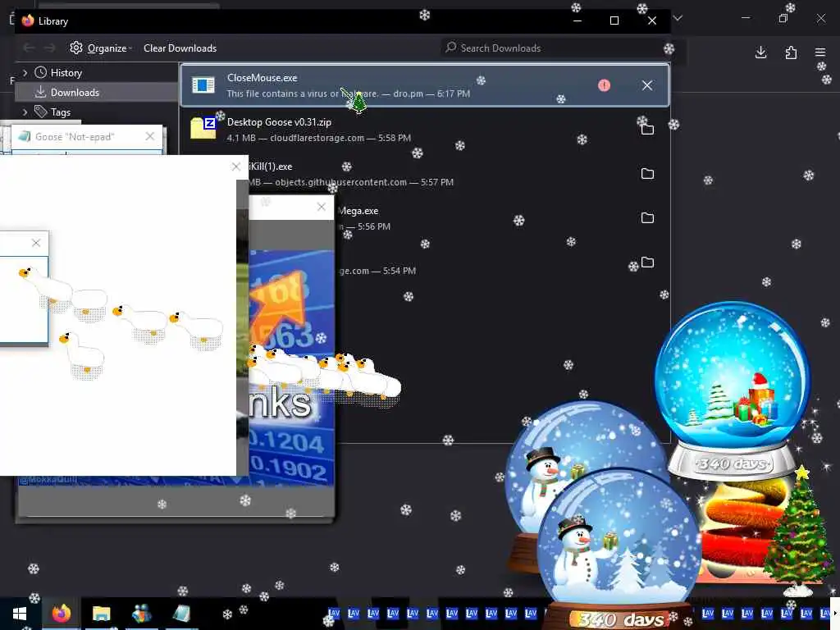This screenshot has height=630, width=840.
Task: Show the Mega.exe download in folder
Action: (x=648, y=218)
